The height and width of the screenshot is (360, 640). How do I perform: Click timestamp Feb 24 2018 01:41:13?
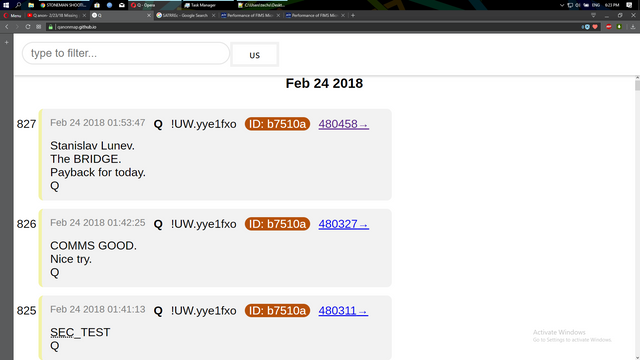pyautogui.click(x=98, y=309)
